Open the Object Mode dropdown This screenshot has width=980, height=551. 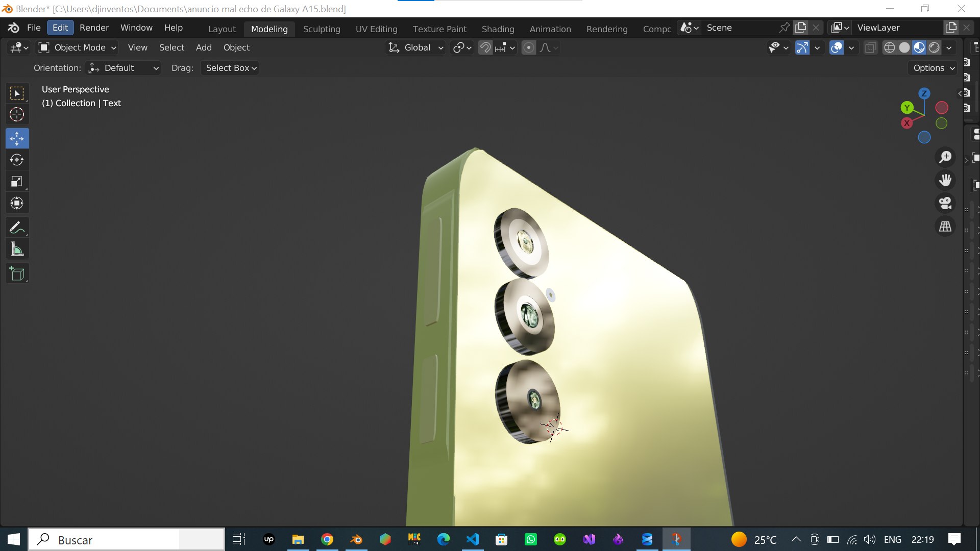78,47
